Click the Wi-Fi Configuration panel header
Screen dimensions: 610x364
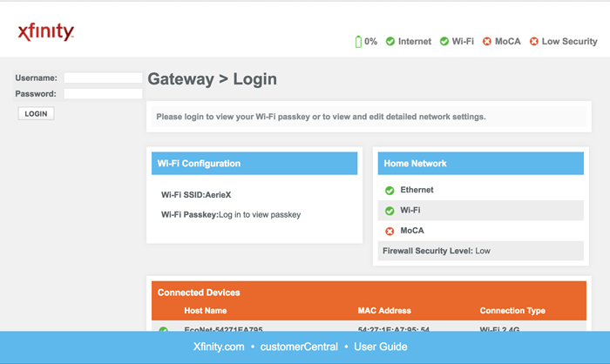(254, 164)
